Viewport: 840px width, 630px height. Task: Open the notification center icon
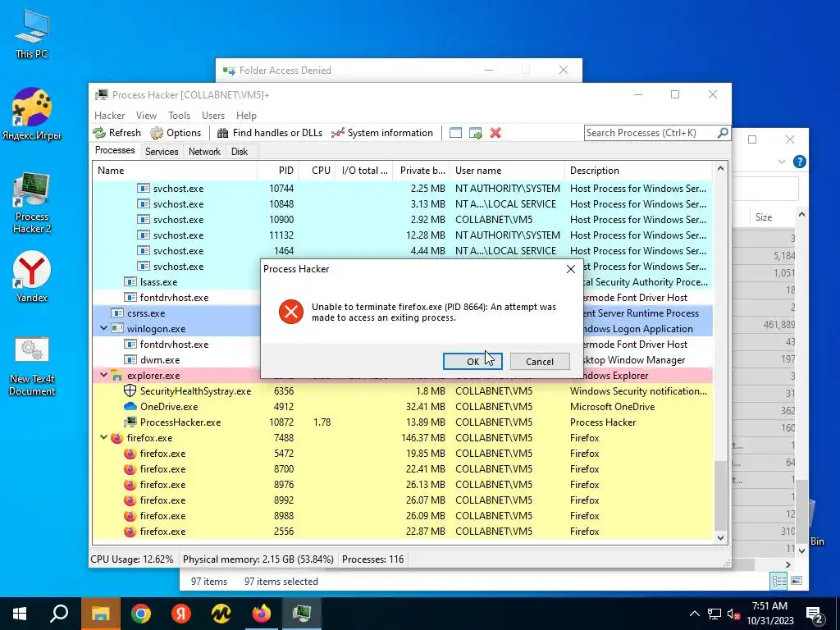pos(815,614)
